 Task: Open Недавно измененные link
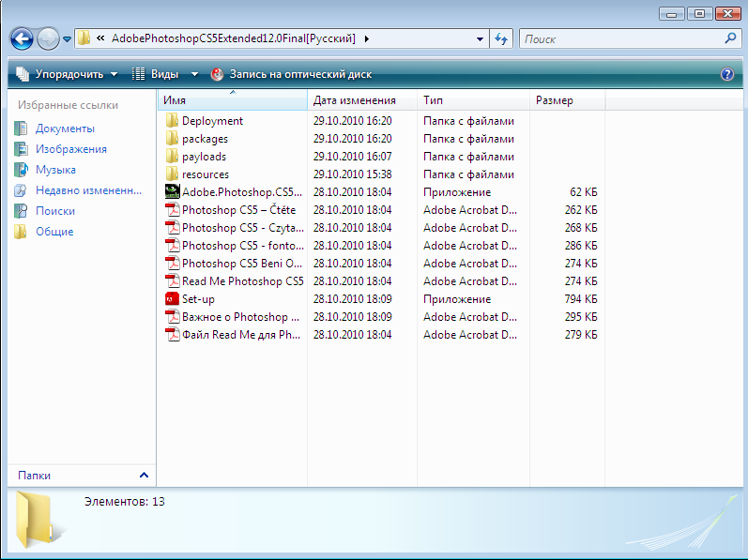(x=89, y=190)
